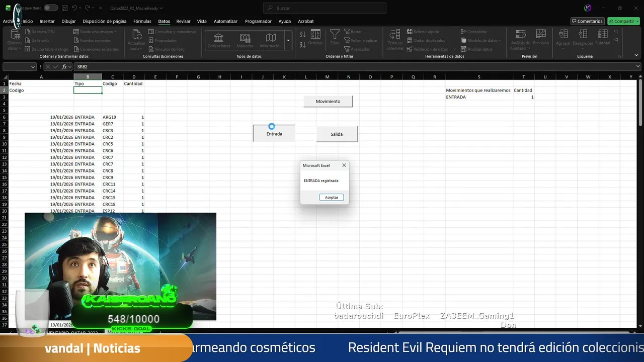This screenshot has width=644, height=362.
Task: Click the Undo arrow
Action: point(74,8)
